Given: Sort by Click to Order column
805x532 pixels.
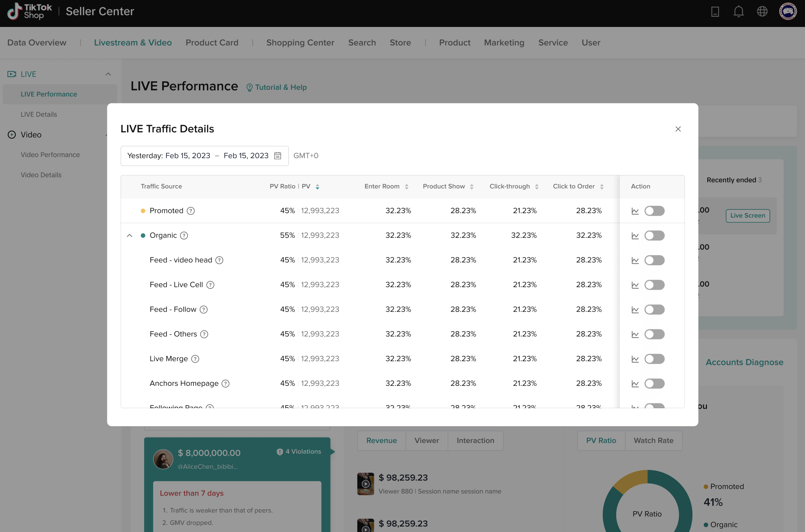Looking at the screenshot, I should click(602, 187).
